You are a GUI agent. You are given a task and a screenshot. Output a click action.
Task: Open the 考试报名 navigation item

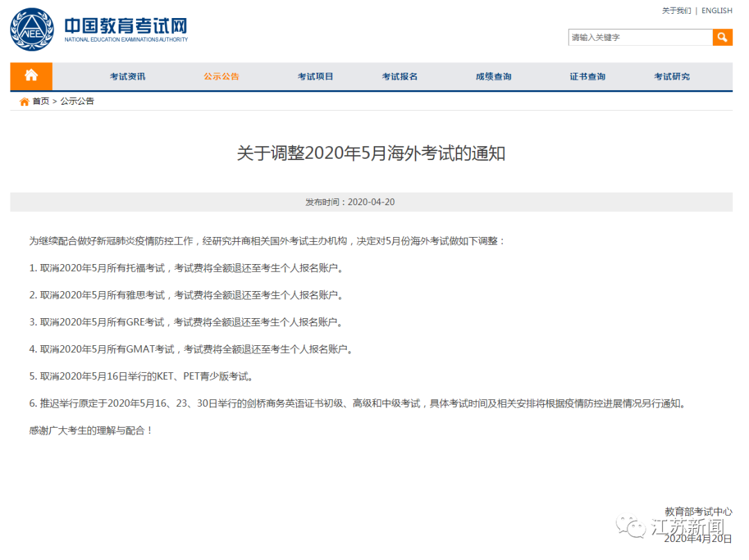(x=399, y=77)
